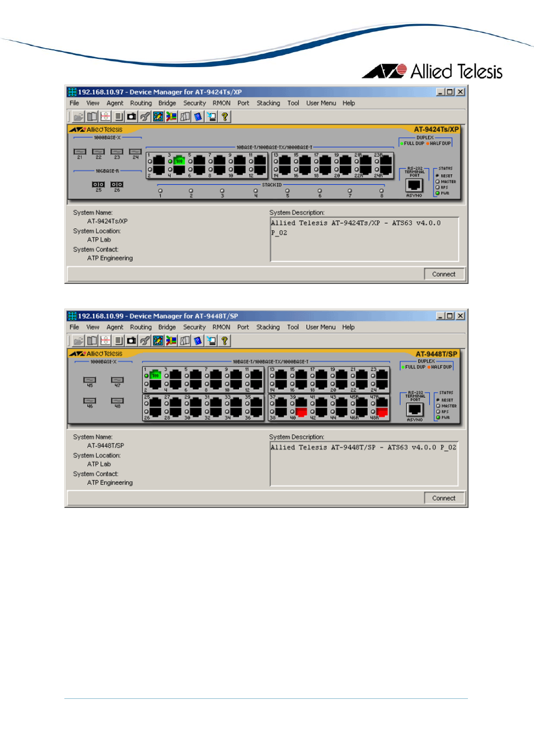Select red port 40 on AT-9448T/SP
The width and height of the screenshot is (534, 756).
(301, 412)
